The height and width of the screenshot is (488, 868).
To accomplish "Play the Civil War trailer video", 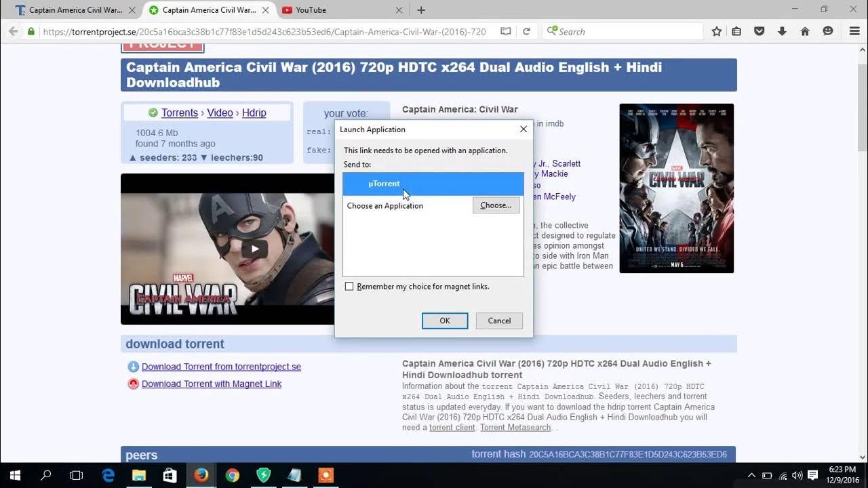I will coord(255,249).
